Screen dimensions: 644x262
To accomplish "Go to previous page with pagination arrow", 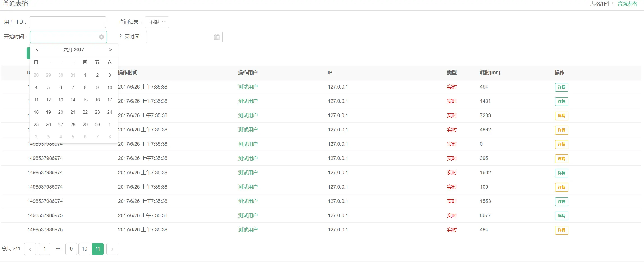I will [x=30, y=249].
